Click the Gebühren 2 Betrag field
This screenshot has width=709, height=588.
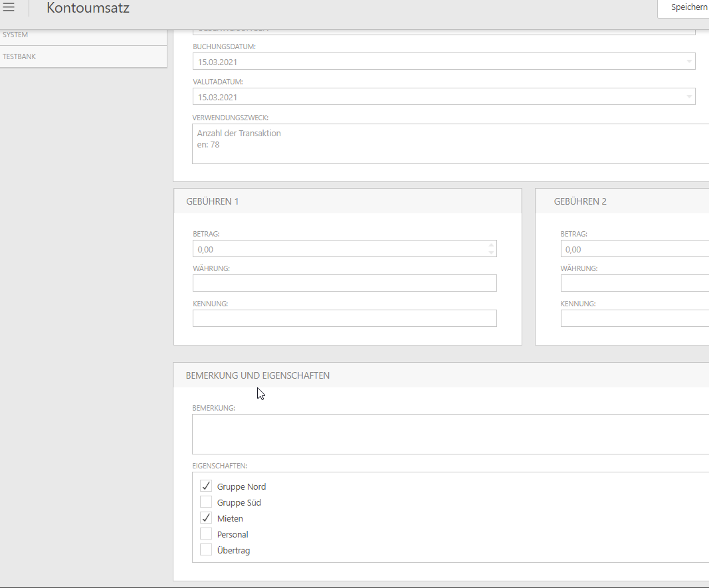[634, 248]
